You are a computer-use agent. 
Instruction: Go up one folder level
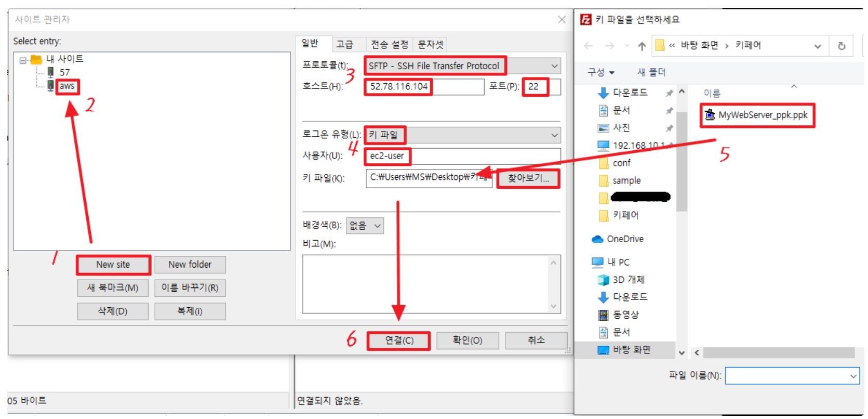(x=642, y=46)
